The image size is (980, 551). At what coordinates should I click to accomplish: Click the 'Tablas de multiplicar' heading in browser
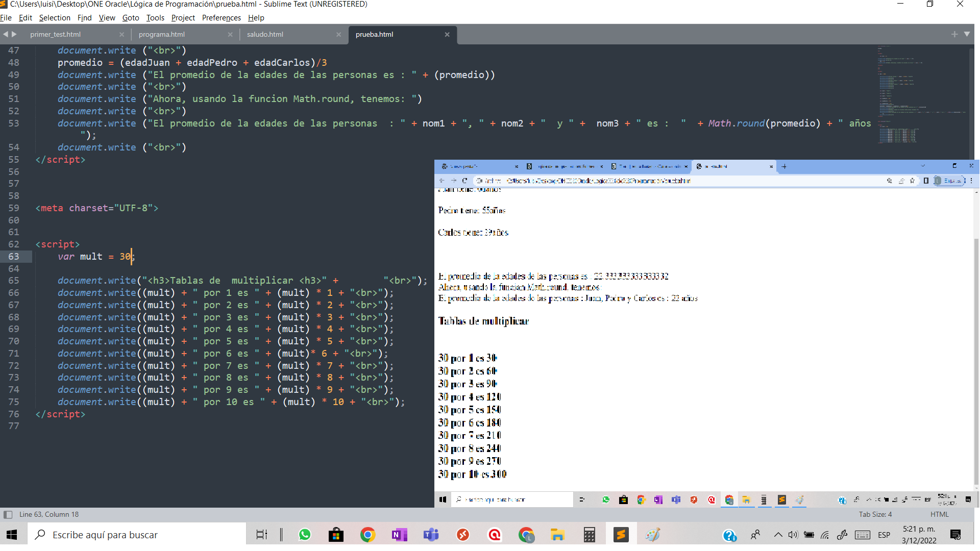[483, 321]
